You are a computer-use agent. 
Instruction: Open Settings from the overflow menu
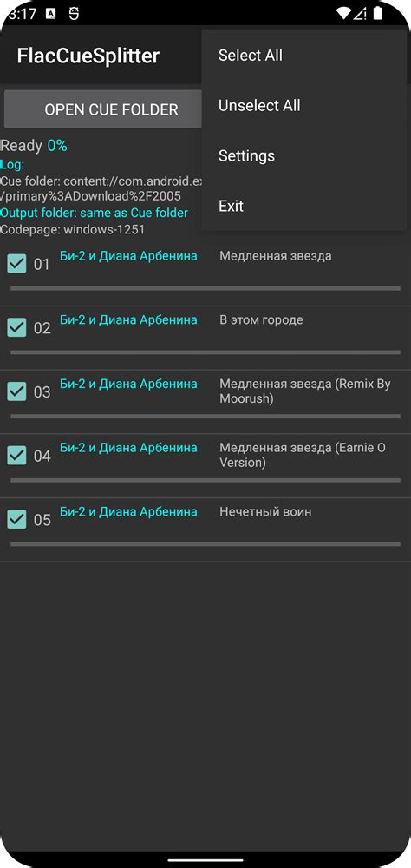304,156
